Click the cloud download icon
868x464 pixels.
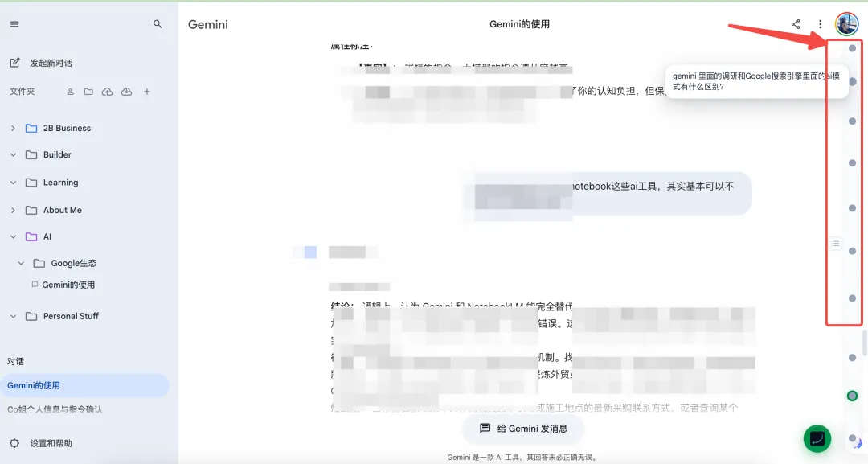tap(127, 92)
